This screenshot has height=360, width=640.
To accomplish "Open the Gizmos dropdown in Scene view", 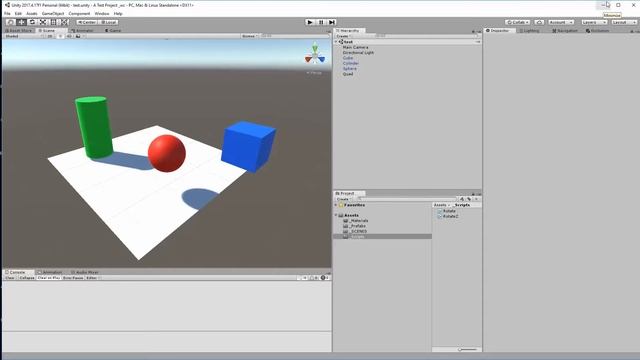I will pos(250,36).
